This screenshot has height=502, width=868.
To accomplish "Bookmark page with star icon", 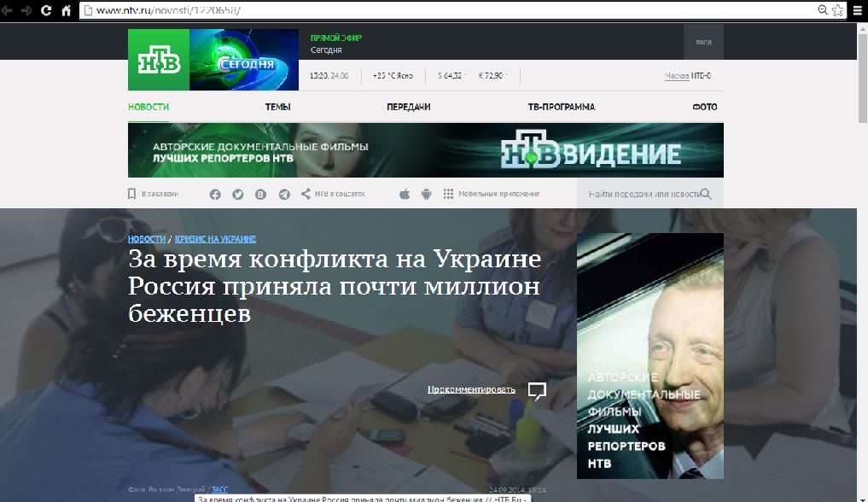I will tap(837, 10).
